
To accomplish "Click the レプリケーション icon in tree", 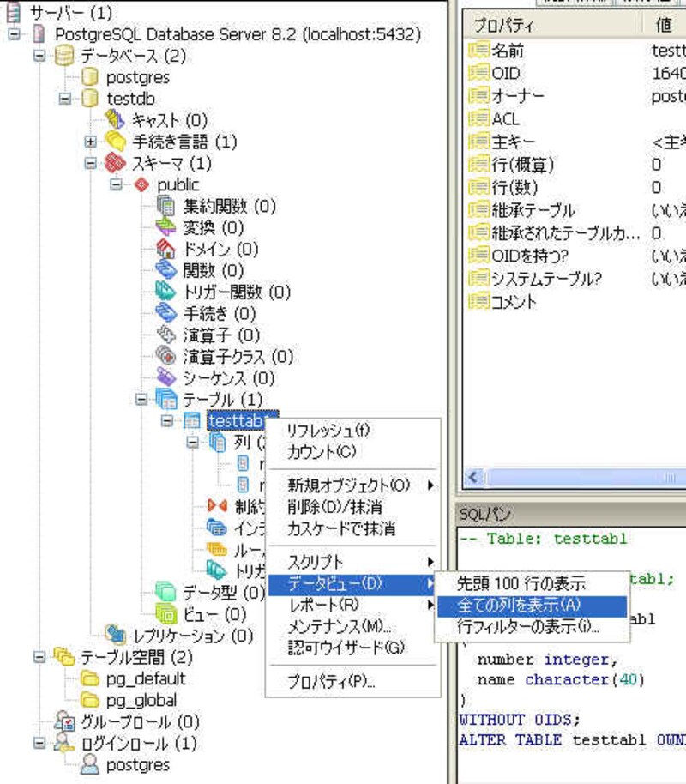I will point(115,636).
